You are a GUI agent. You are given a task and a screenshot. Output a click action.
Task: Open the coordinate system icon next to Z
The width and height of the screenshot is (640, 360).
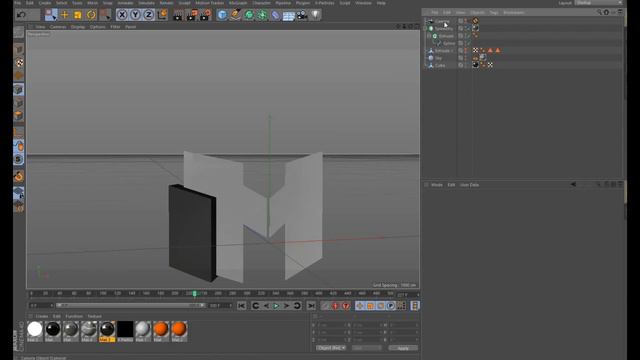(x=162, y=15)
